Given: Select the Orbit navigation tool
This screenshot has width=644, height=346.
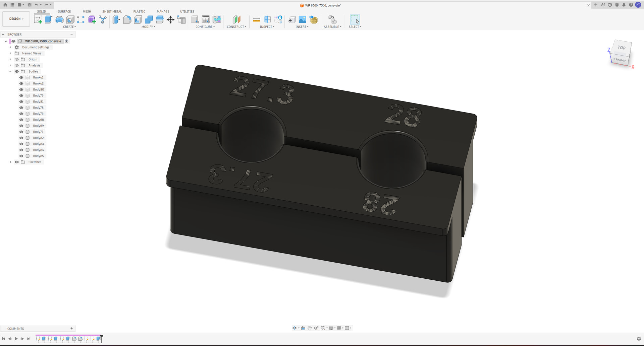Looking at the screenshot, I should click(x=294, y=328).
